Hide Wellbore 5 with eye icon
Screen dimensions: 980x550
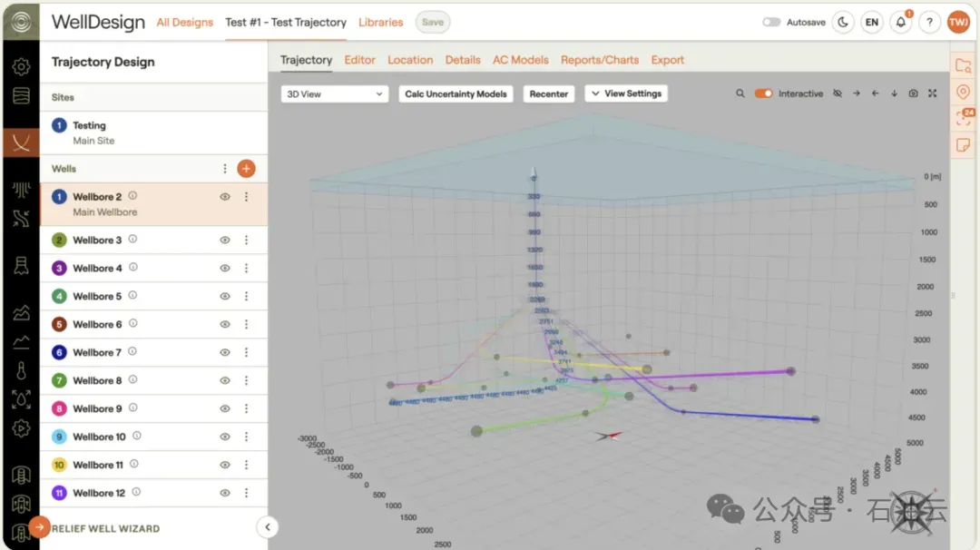(225, 296)
